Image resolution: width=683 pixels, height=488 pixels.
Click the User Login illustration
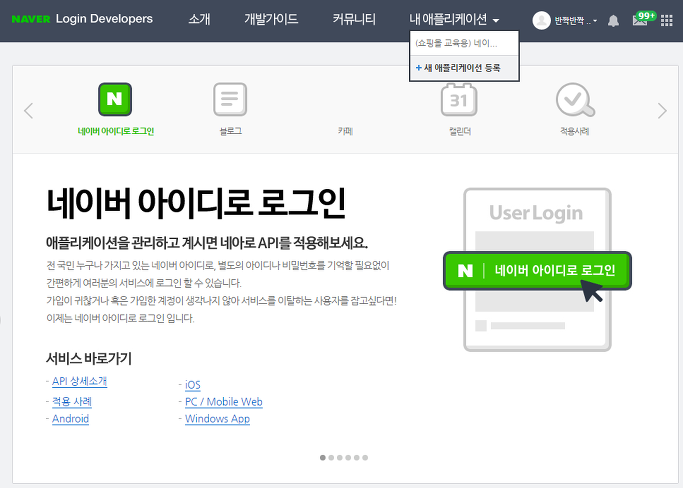(x=537, y=270)
